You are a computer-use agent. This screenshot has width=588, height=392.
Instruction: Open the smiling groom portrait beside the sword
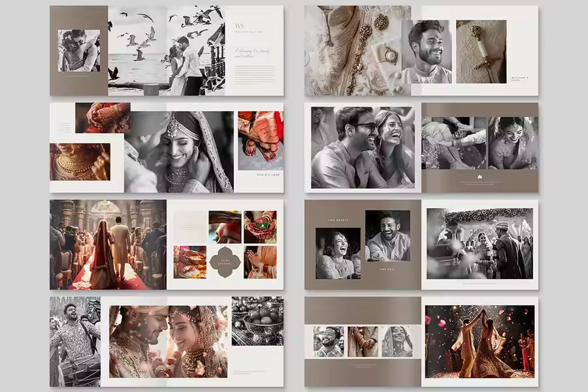click(426, 52)
